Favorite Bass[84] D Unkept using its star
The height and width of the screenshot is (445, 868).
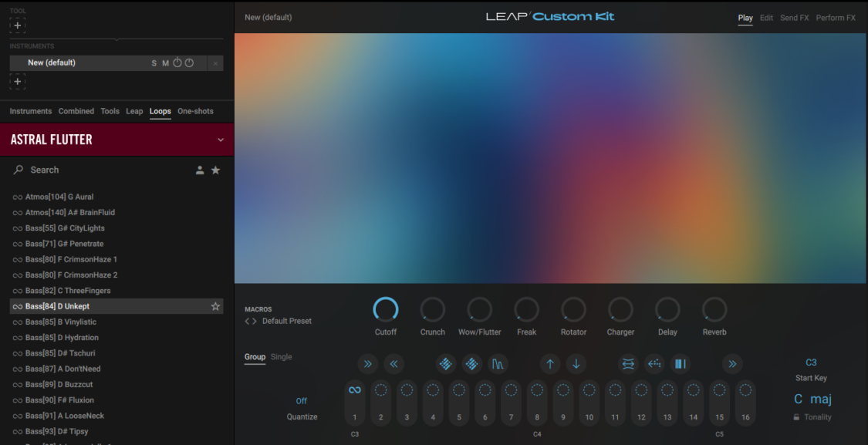215,306
